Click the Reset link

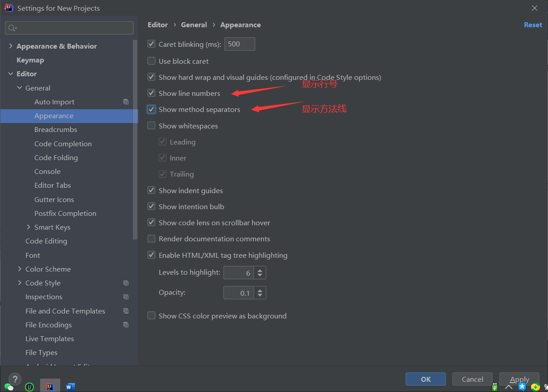point(533,25)
